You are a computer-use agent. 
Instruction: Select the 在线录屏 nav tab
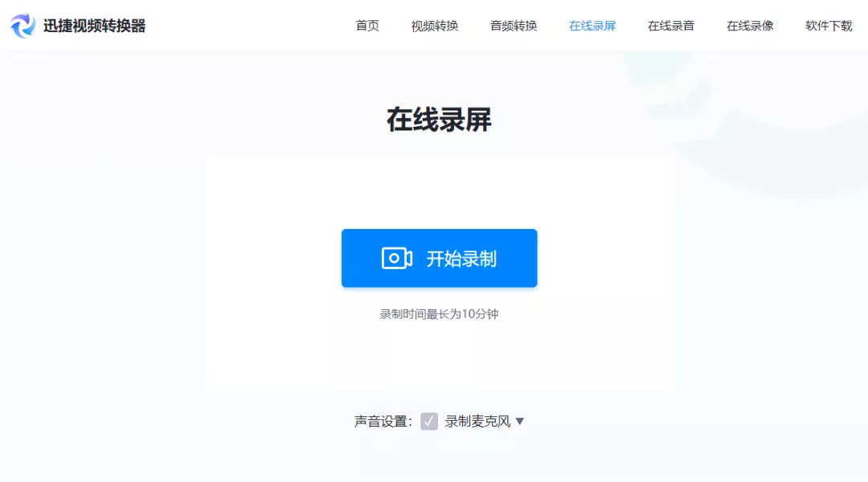pos(592,26)
